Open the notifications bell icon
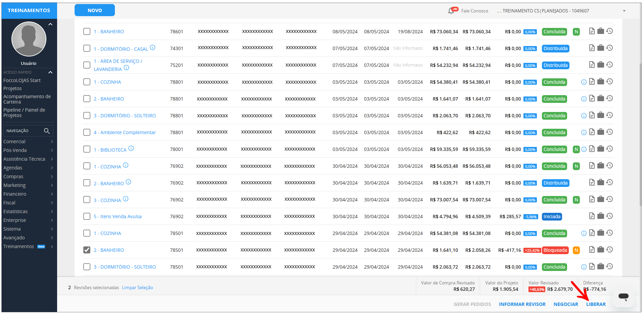 coord(451,11)
